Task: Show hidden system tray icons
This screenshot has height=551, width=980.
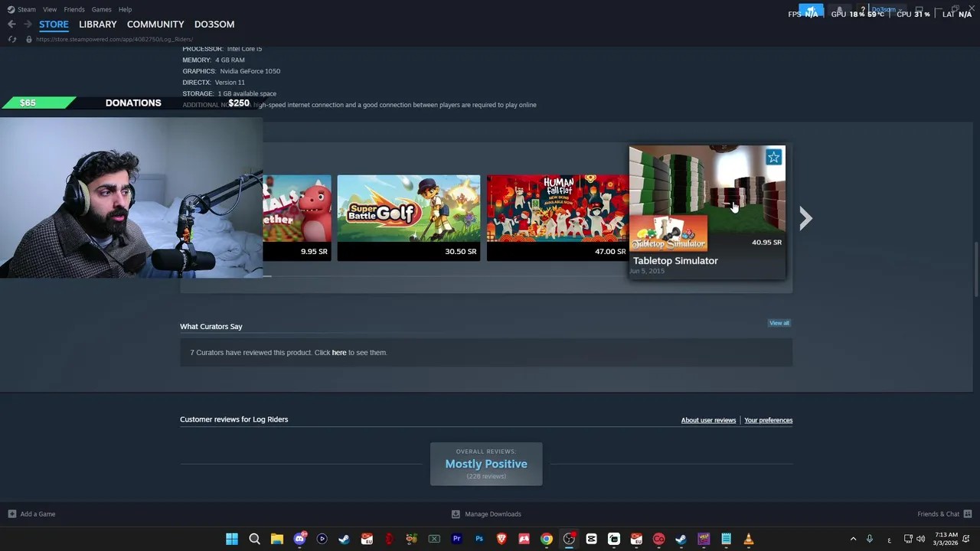Action: (x=853, y=540)
